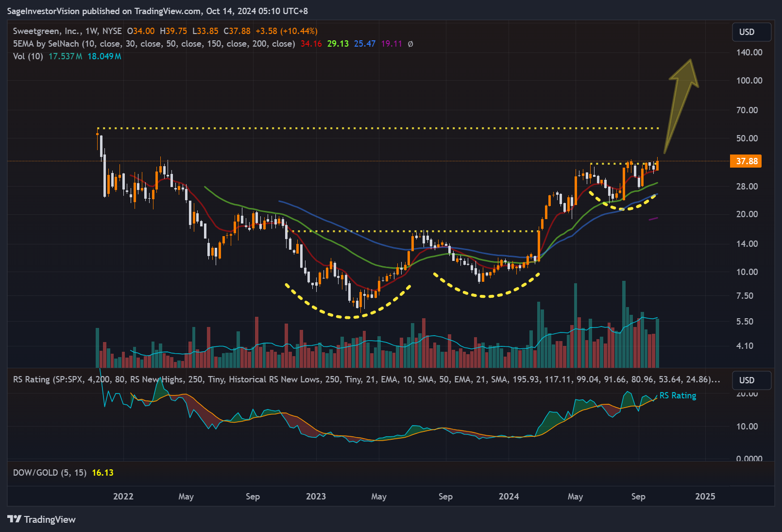Click the 50.00 price axis label
Screen dimensions: 782x532
pyautogui.click(x=747, y=138)
